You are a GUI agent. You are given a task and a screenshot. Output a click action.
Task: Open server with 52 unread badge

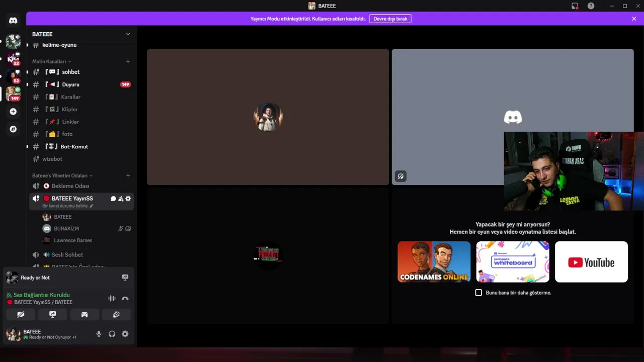[13, 76]
